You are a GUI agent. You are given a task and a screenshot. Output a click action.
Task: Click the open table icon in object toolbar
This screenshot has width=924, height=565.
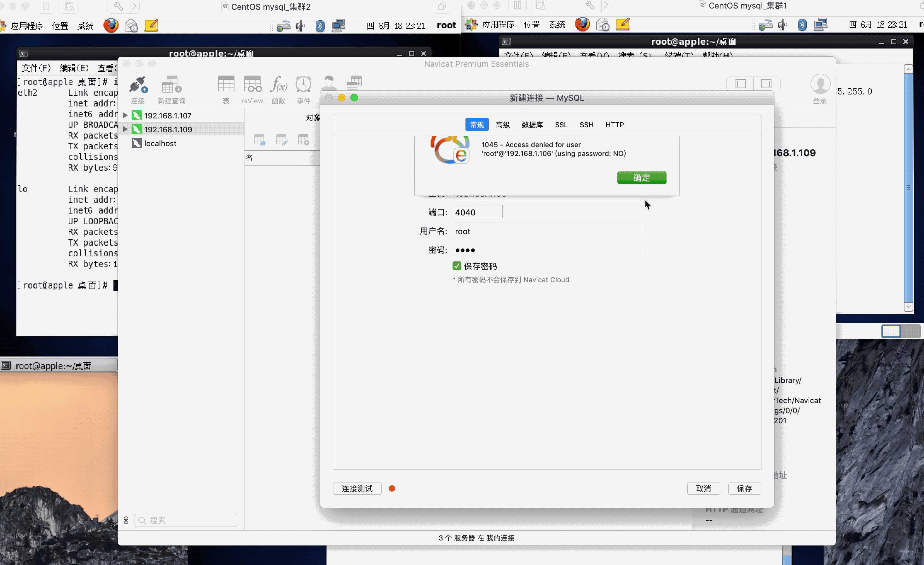click(x=259, y=140)
